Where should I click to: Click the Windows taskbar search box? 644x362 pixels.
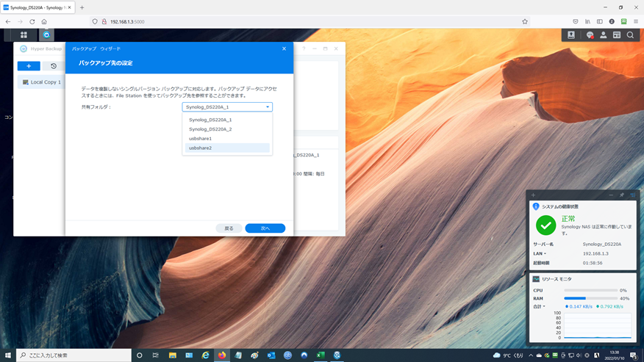click(74, 355)
